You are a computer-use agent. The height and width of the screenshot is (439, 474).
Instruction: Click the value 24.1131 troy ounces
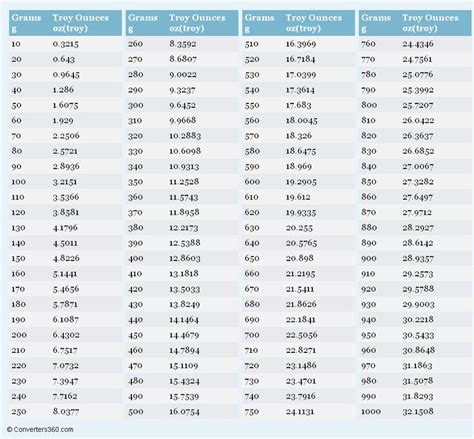click(x=300, y=412)
